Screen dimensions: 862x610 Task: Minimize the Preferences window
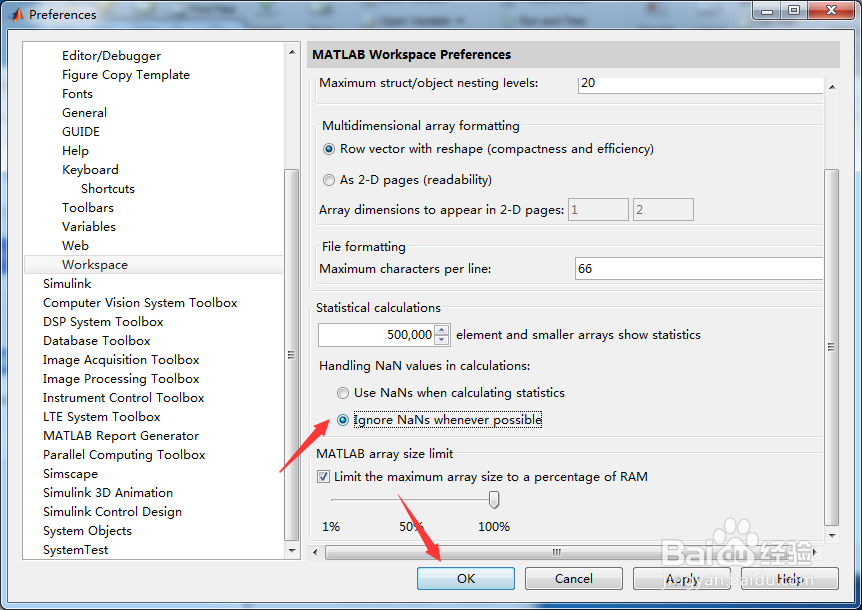point(767,10)
